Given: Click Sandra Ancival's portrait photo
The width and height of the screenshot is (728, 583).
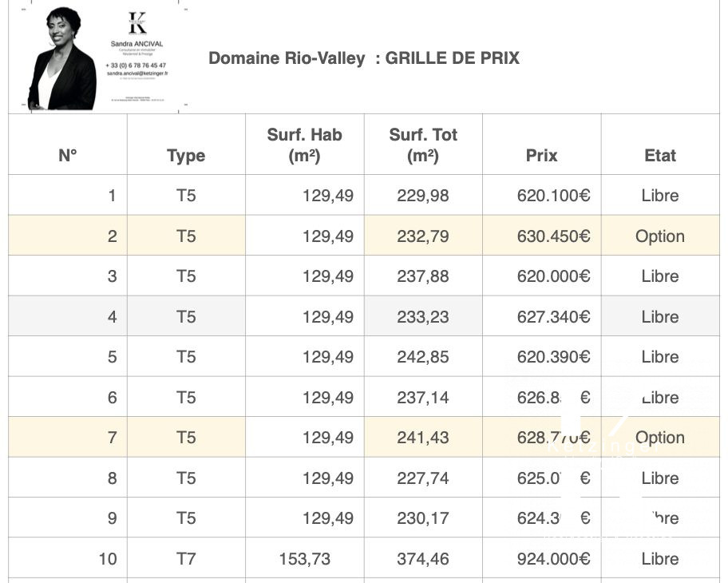Looking at the screenshot, I should pos(61,58).
